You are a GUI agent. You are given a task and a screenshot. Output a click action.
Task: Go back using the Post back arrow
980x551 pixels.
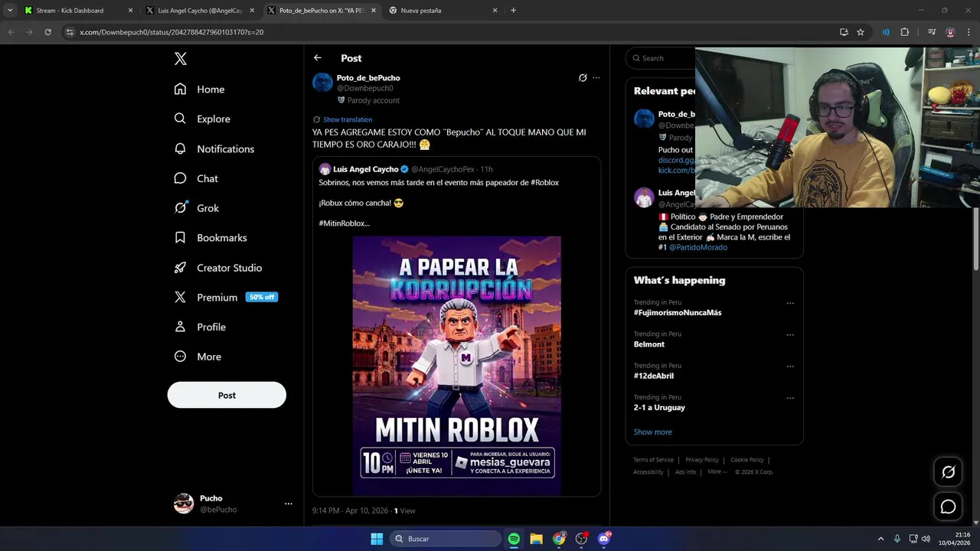point(318,58)
